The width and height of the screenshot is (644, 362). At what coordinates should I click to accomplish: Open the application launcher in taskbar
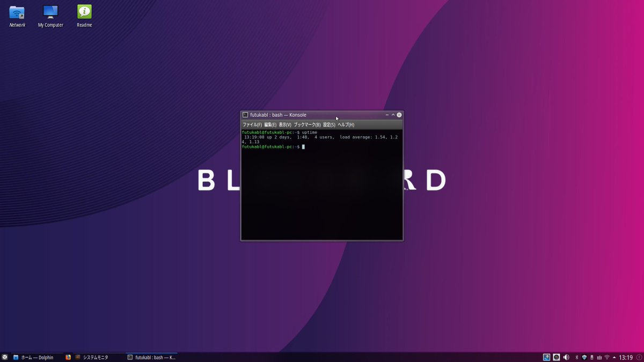(x=5, y=357)
